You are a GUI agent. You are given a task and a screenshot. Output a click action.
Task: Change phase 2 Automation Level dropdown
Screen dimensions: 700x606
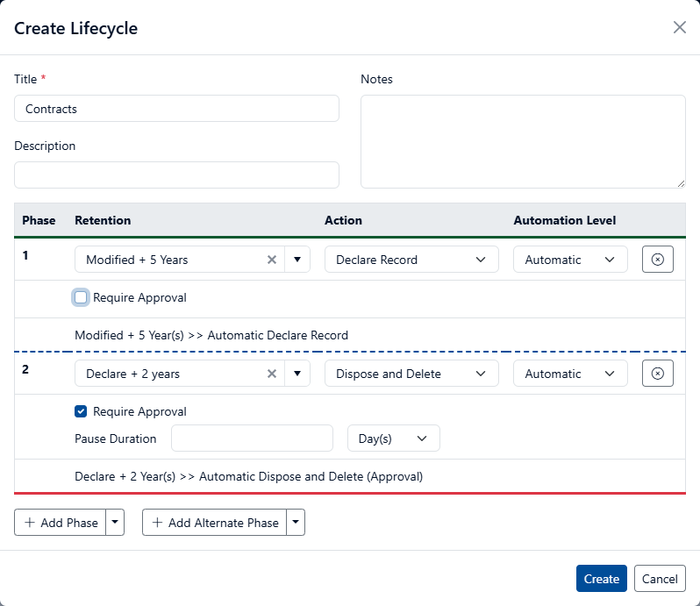570,374
